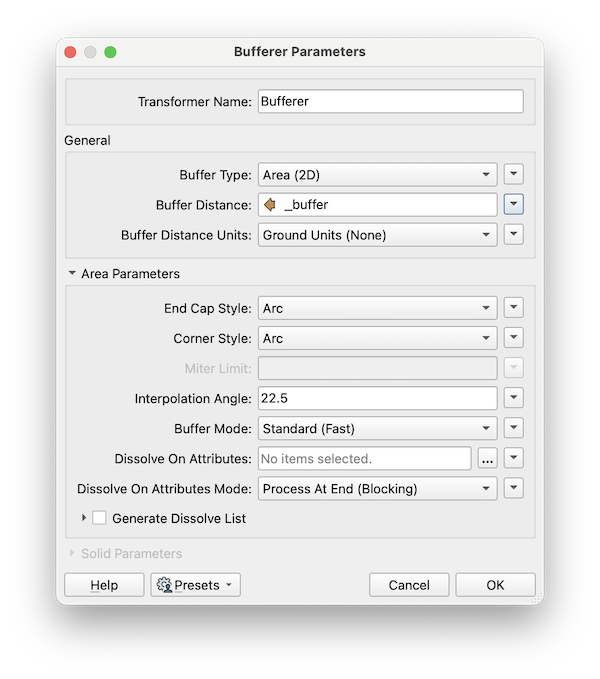Click the arrow button beside End Cap Style

(x=513, y=308)
